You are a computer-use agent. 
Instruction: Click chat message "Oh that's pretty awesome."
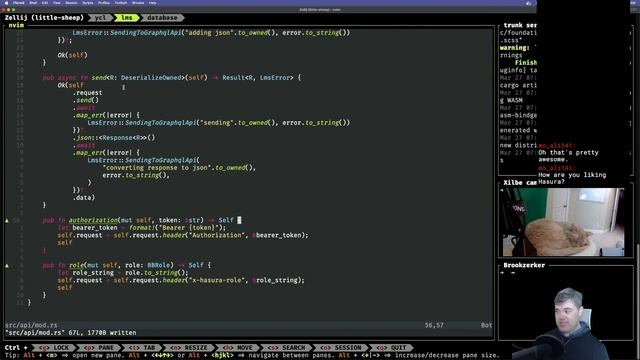(x=568, y=156)
